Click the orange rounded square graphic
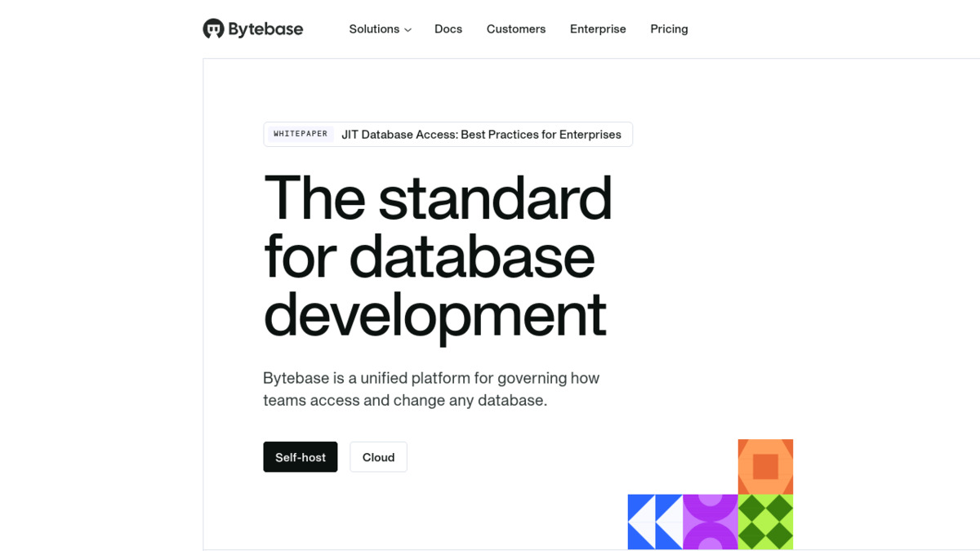 (765, 467)
